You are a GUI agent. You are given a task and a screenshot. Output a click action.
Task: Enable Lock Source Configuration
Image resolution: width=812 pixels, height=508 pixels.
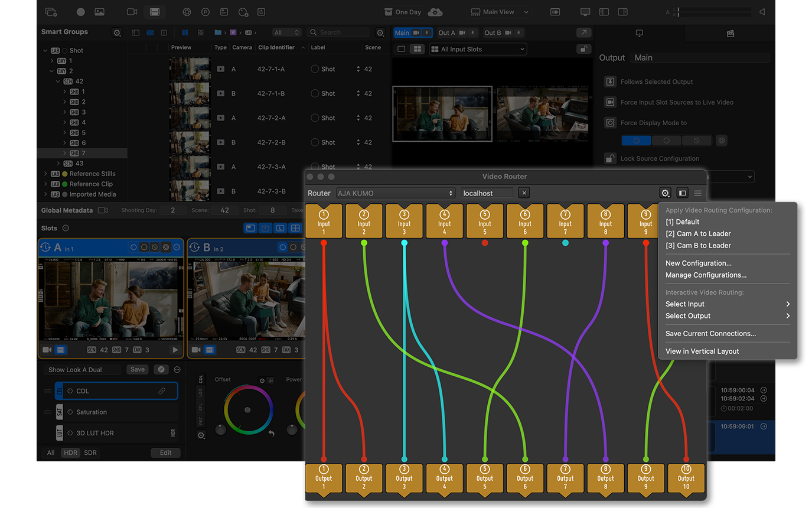pos(610,158)
